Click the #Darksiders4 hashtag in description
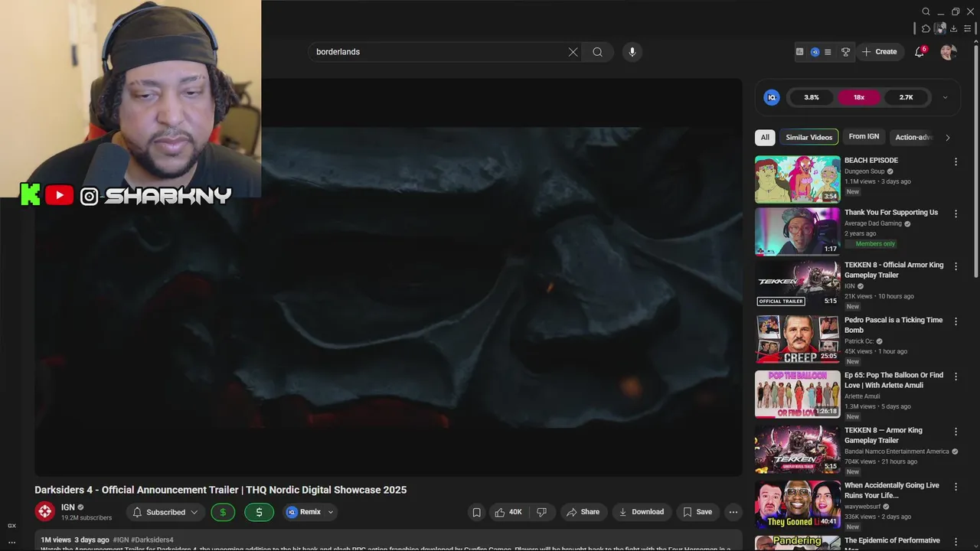Screen dimensions: 980x551 (152, 540)
